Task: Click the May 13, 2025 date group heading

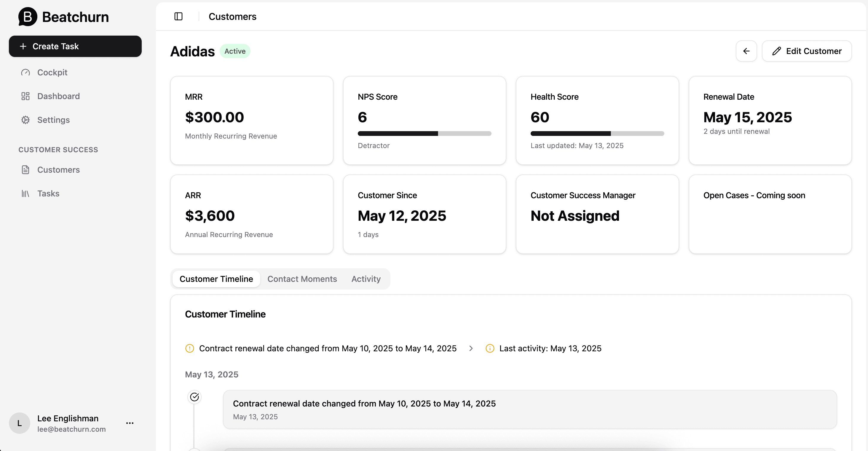Action: (x=212, y=374)
